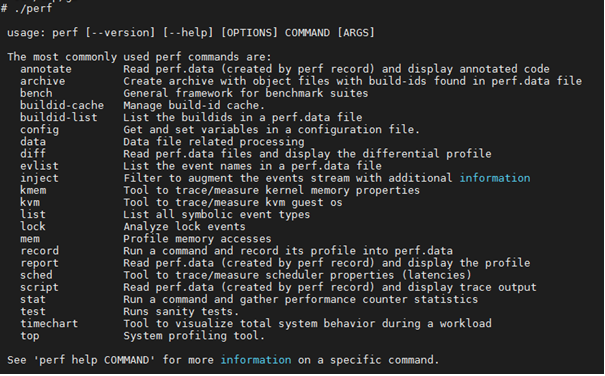The height and width of the screenshot is (376, 605).
Task: Click 'Profile memory accesses' description
Action: (x=198, y=239)
